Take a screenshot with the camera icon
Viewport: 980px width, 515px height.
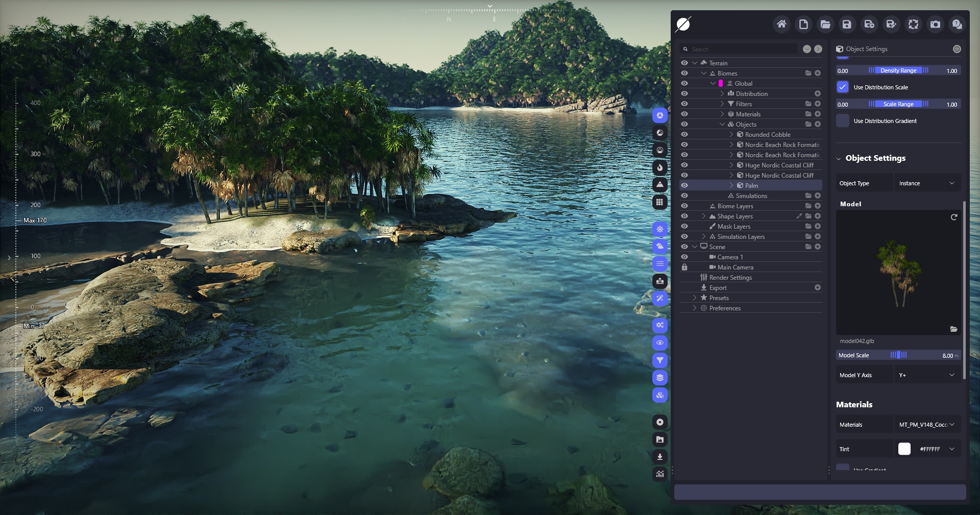click(x=935, y=24)
